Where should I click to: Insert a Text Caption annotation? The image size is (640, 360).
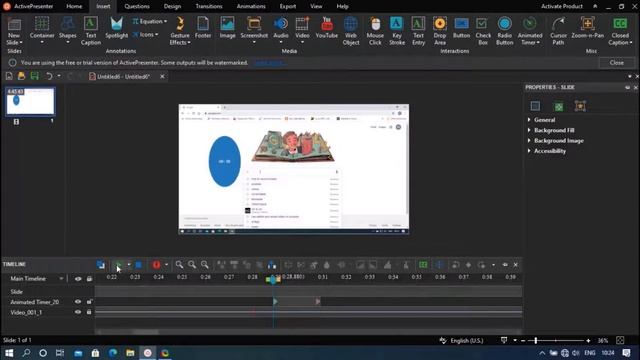pos(91,31)
